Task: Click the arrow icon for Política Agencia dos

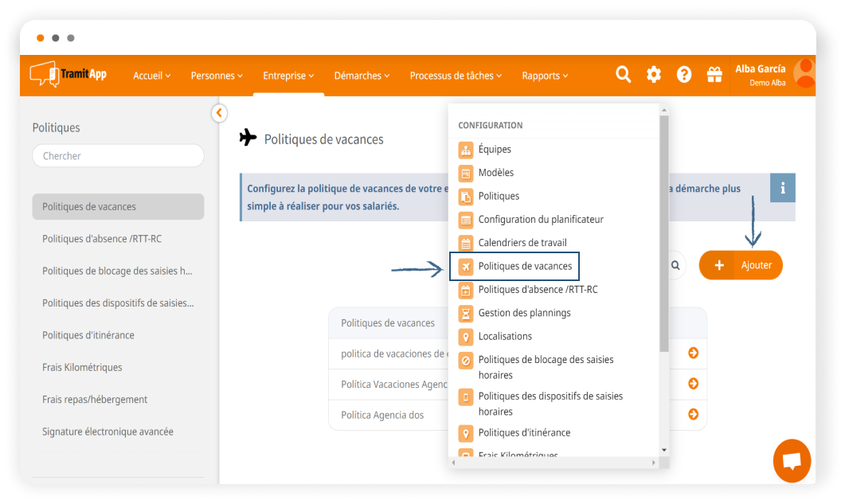Action: click(693, 414)
